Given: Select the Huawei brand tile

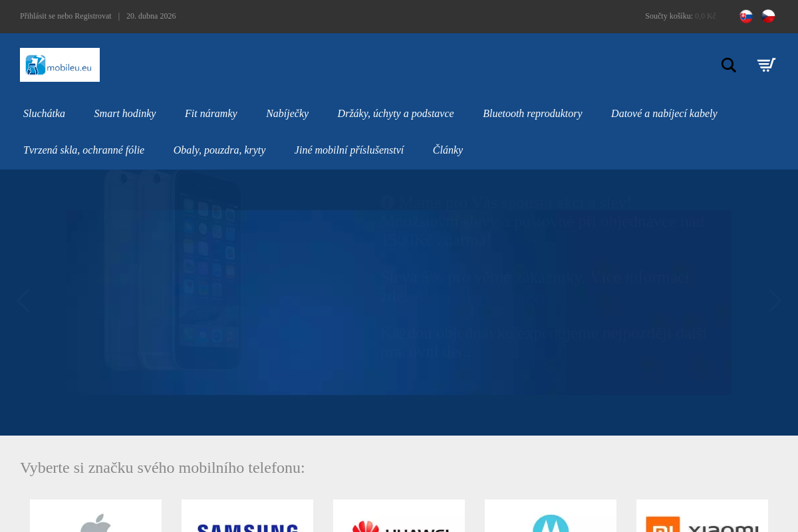Looking at the screenshot, I should click(x=399, y=516).
